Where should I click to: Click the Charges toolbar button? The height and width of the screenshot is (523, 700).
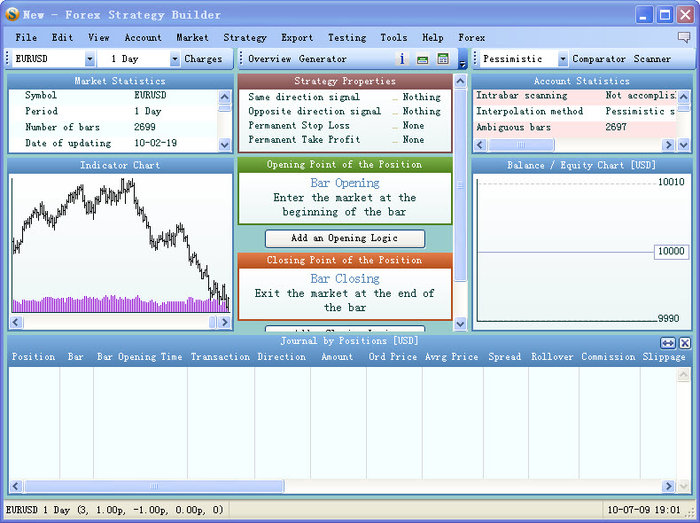203,58
